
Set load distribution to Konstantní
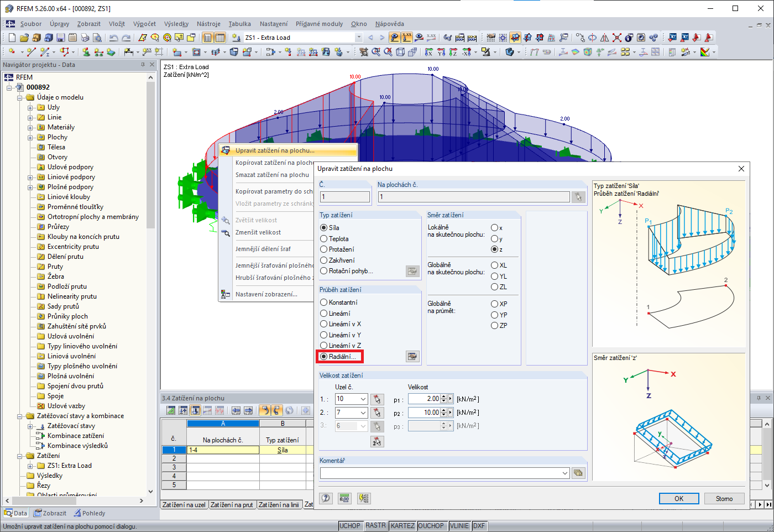pos(339,302)
